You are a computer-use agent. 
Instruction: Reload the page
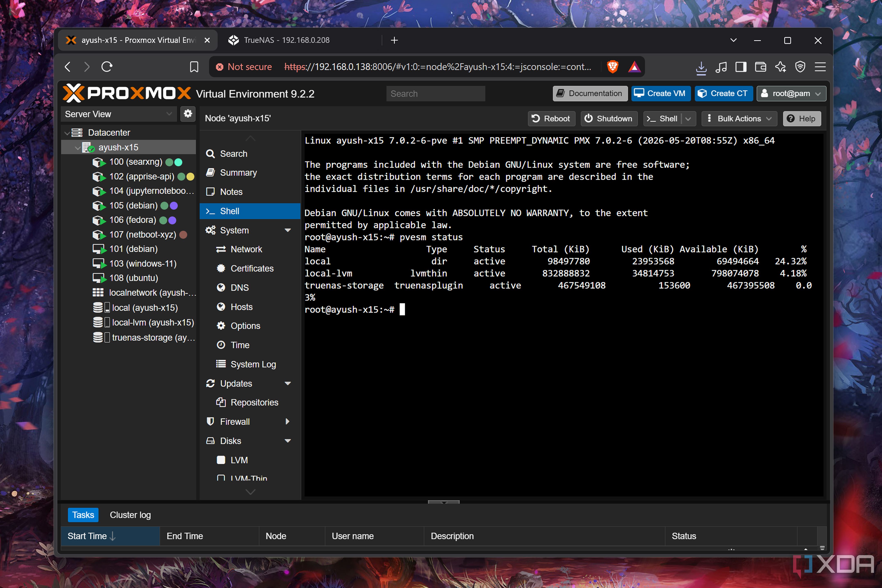point(107,67)
